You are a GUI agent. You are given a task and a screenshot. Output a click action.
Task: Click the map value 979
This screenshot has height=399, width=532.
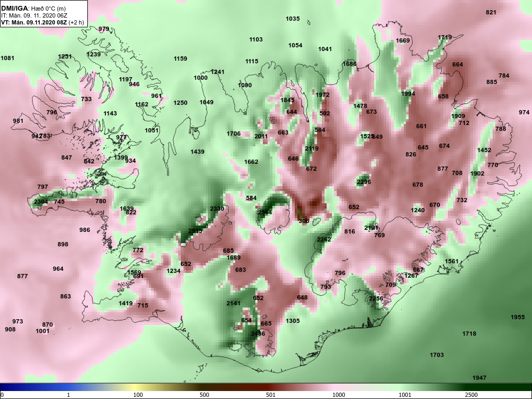tap(104, 29)
